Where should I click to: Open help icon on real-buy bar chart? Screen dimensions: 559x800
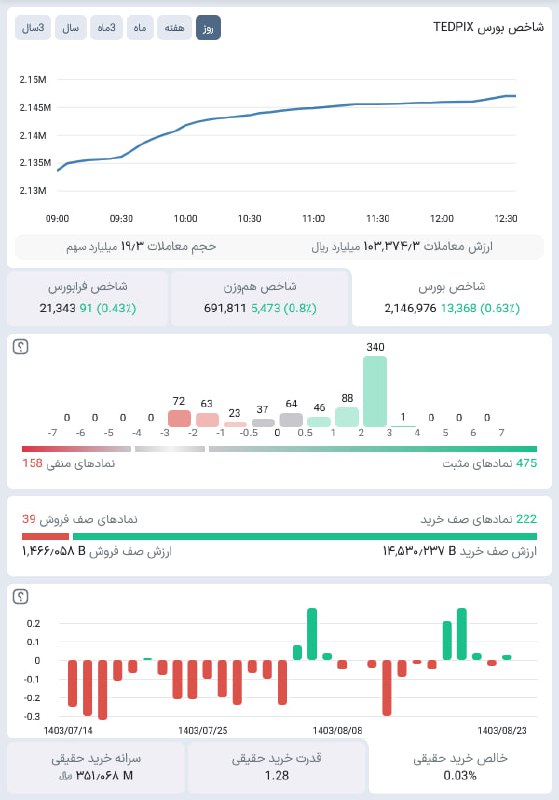pyautogui.click(x=20, y=596)
